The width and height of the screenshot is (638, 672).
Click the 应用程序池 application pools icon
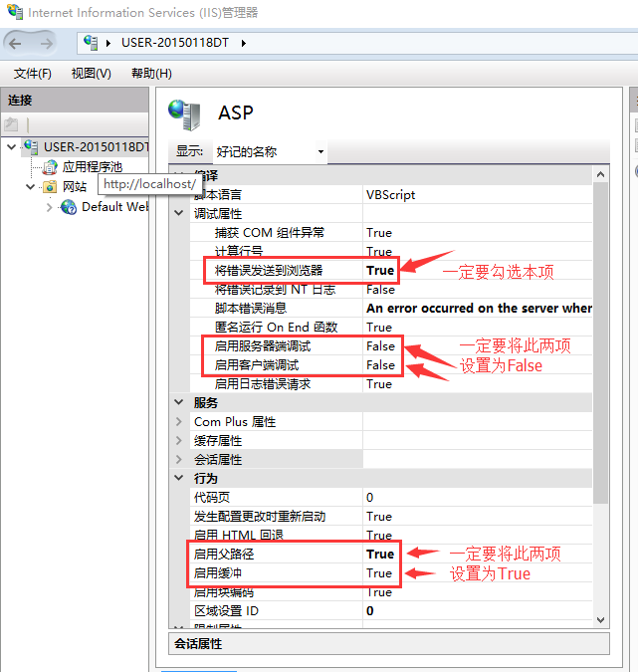[x=50, y=167]
